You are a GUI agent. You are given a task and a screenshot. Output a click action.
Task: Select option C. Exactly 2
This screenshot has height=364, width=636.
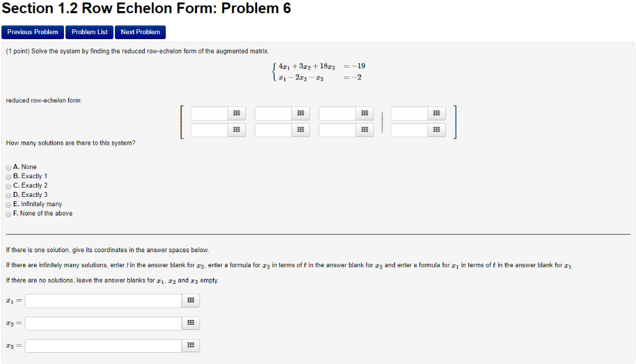click(8, 185)
